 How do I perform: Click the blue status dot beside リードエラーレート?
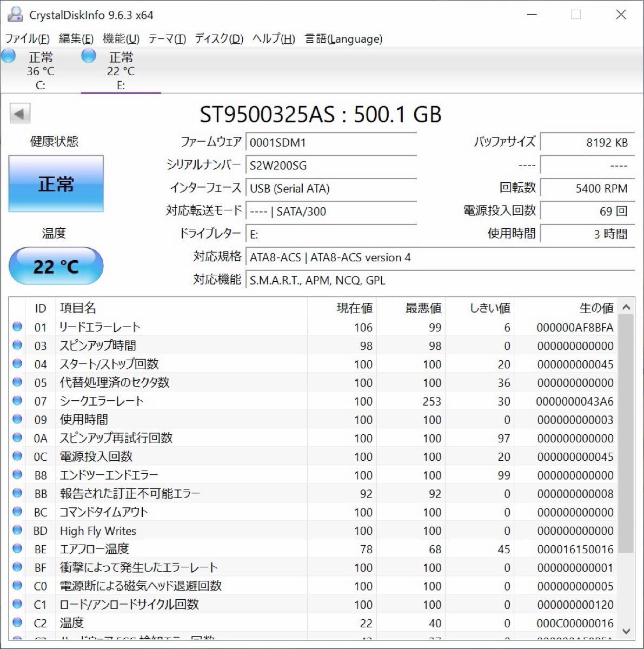(17, 326)
